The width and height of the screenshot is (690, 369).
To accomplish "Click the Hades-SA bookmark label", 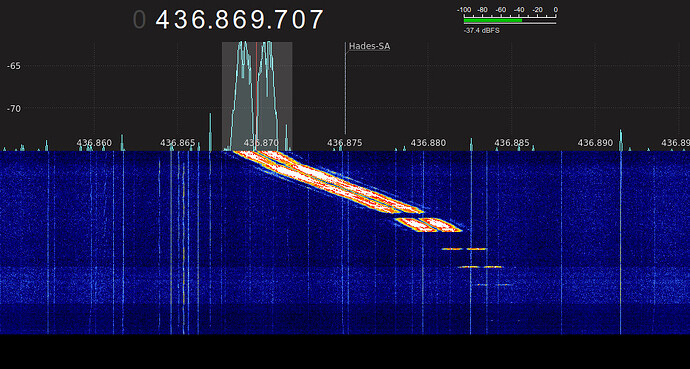I will (369, 46).
